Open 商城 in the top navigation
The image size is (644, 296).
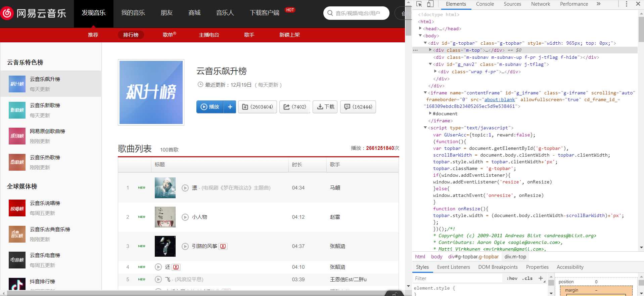click(x=194, y=13)
